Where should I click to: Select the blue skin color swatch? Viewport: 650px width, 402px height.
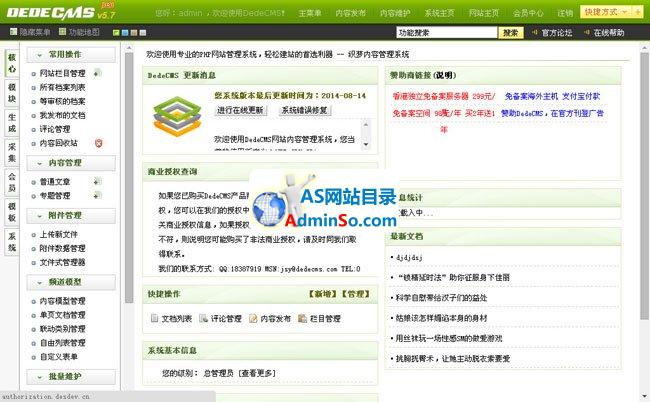pyautogui.click(x=125, y=32)
